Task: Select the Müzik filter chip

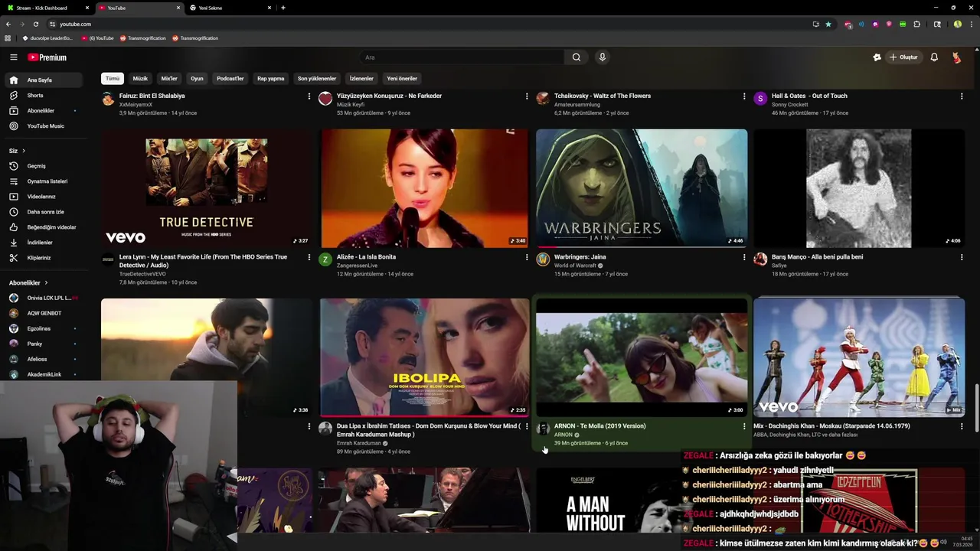Action: pyautogui.click(x=140, y=79)
